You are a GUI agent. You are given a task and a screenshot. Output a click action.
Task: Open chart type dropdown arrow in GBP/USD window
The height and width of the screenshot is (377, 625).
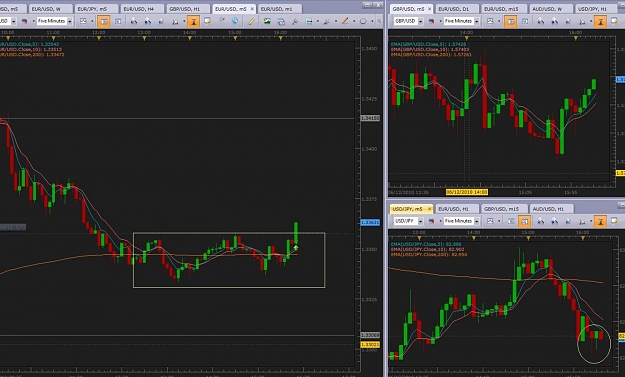point(499,21)
